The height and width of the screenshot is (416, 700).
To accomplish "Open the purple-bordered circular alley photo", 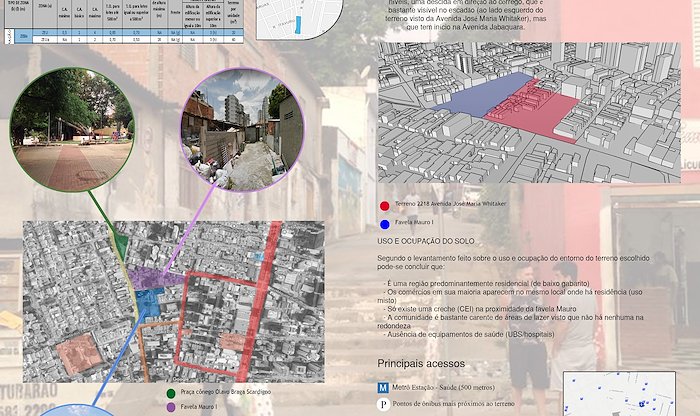I will pos(242,130).
